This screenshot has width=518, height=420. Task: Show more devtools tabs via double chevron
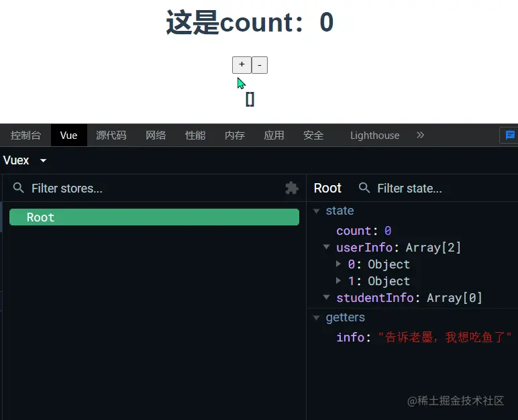click(x=420, y=135)
